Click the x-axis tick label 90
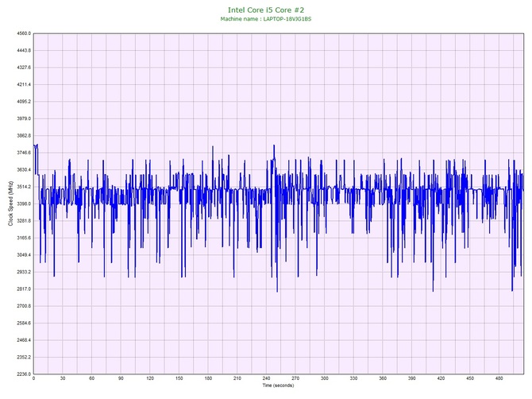Image resolution: width=532 pixels, height=399 pixels. coord(121,378)
